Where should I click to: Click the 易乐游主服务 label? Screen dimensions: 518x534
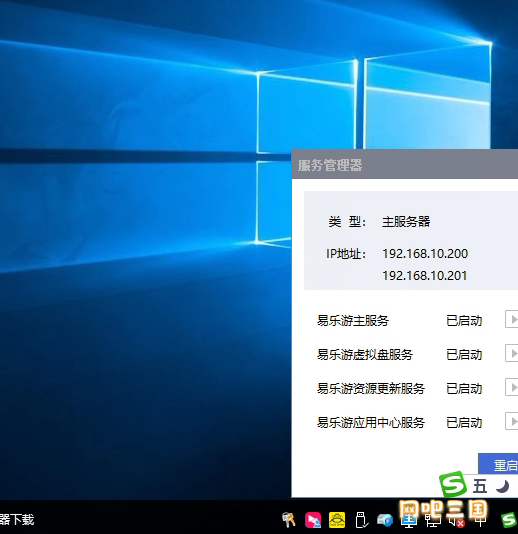pos(352,320)
